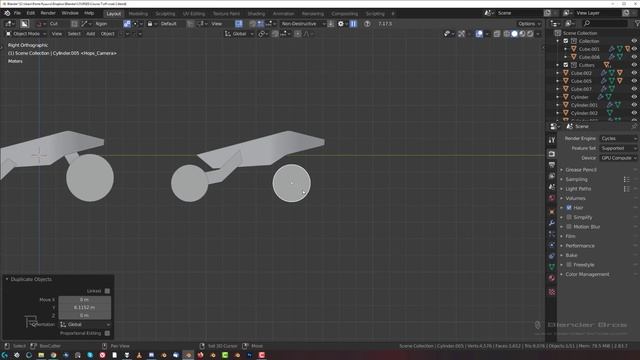Viewport: 640px width, 360px height.
Task: Enable the Motion Blur checkbox
Action: [x=569, y=227]
